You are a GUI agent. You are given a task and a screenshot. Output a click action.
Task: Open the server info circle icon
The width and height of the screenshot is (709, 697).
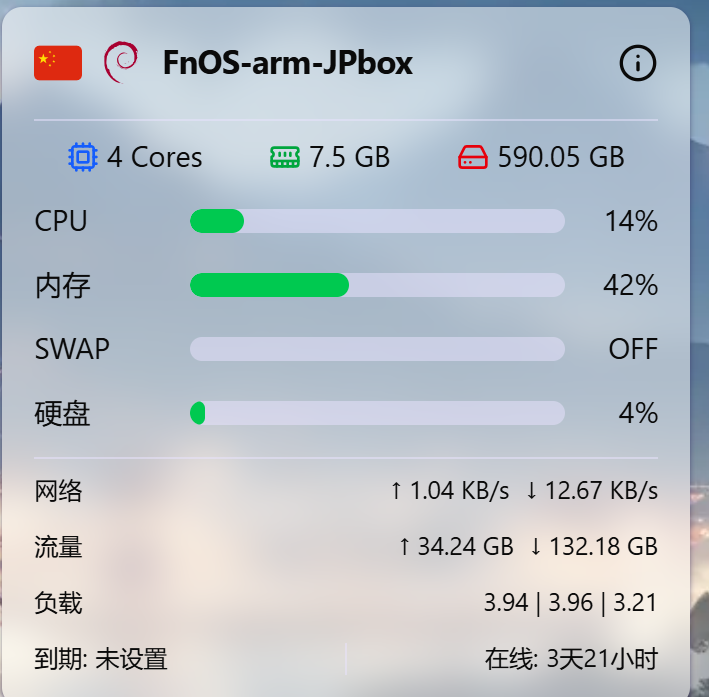click(x=638, y=63)
